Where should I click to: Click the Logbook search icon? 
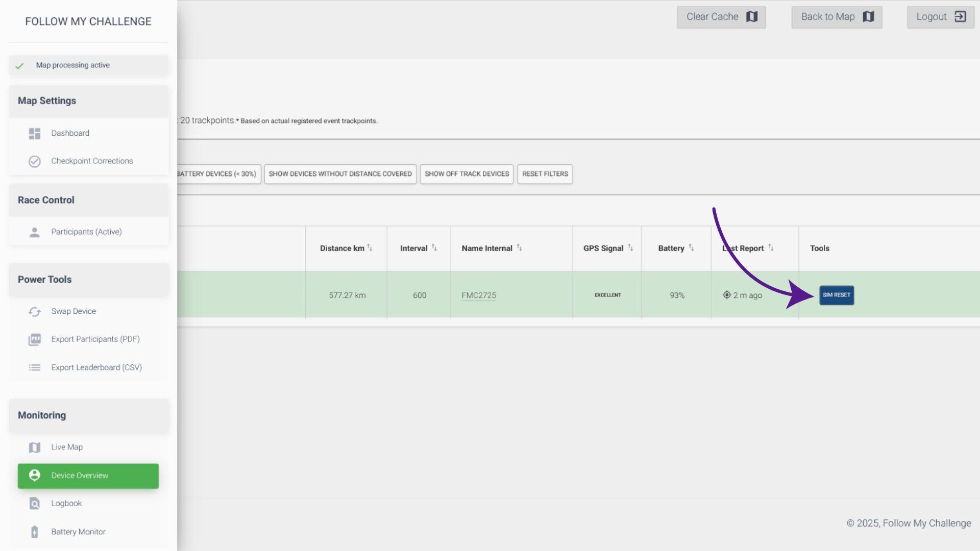coord(34,504)
